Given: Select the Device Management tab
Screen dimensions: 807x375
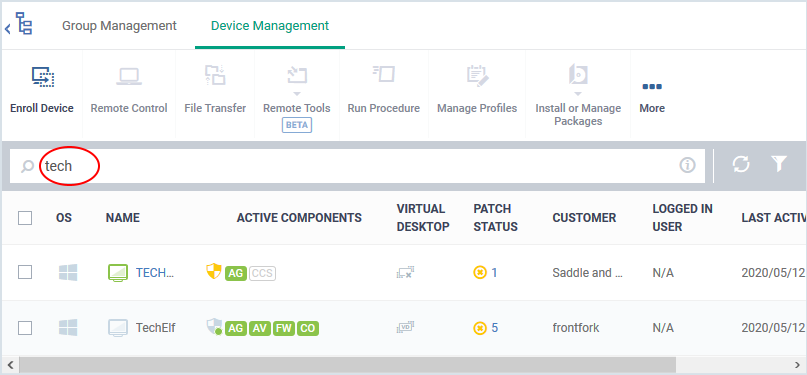Looking at the screenshot, I should point(270,26).
